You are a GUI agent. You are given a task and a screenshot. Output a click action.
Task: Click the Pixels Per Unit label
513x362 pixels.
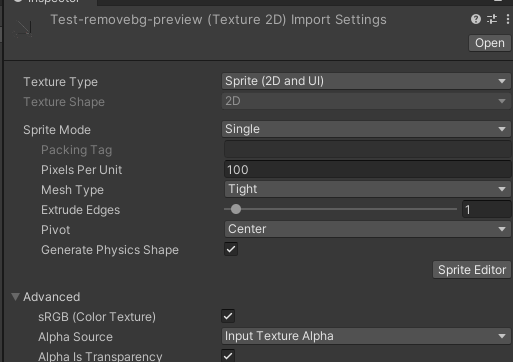(x=81, y=170)
